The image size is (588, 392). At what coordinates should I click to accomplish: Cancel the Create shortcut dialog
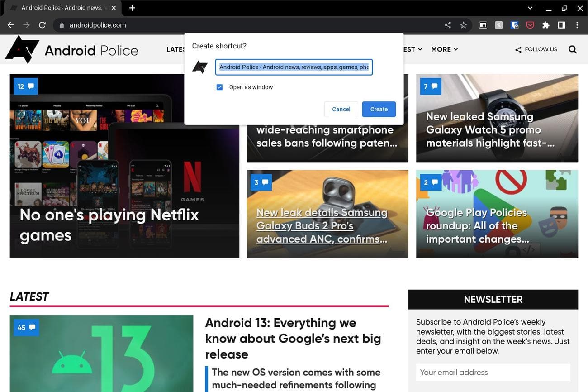tap(341, 109)
